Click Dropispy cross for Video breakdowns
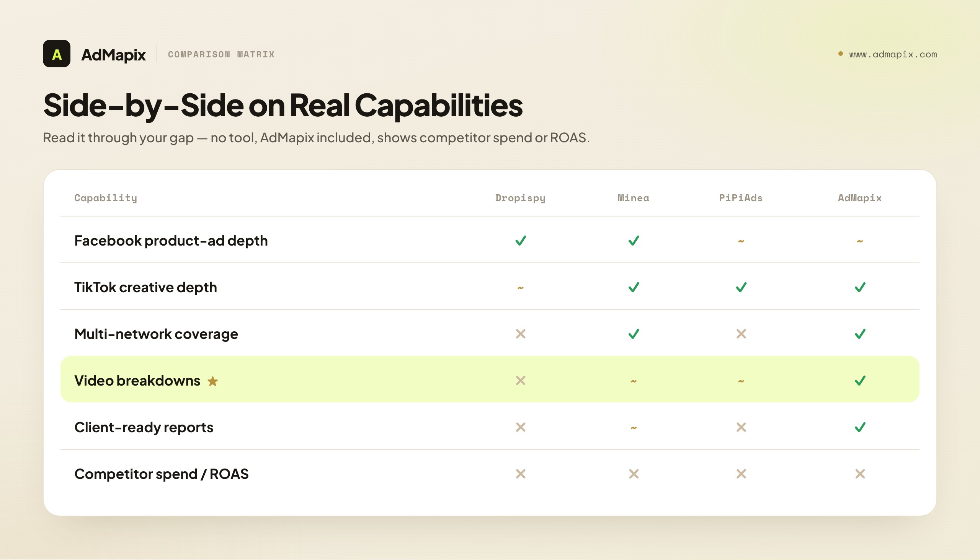The image size is (980, 560). click(x=520, y=380)
